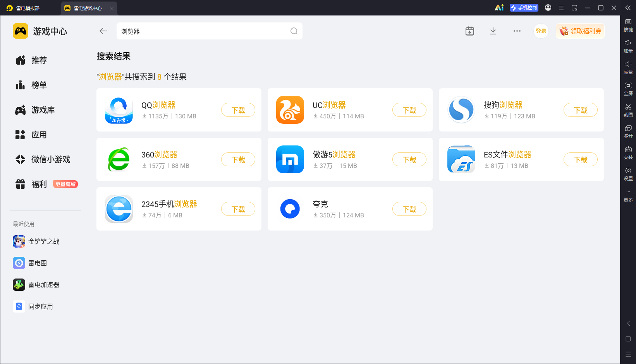Click the QQ浏览器 app icon

point(119,110)
